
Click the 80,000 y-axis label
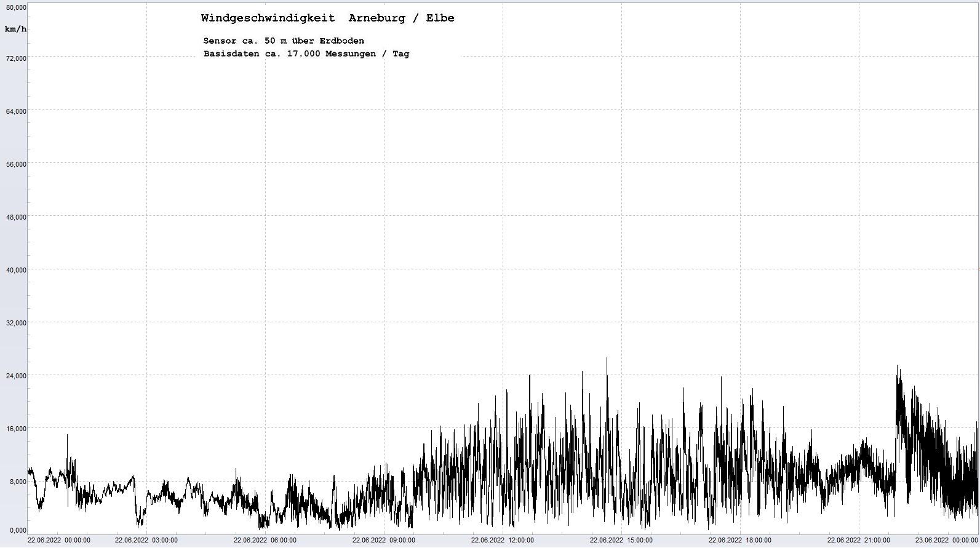[16, 7]
